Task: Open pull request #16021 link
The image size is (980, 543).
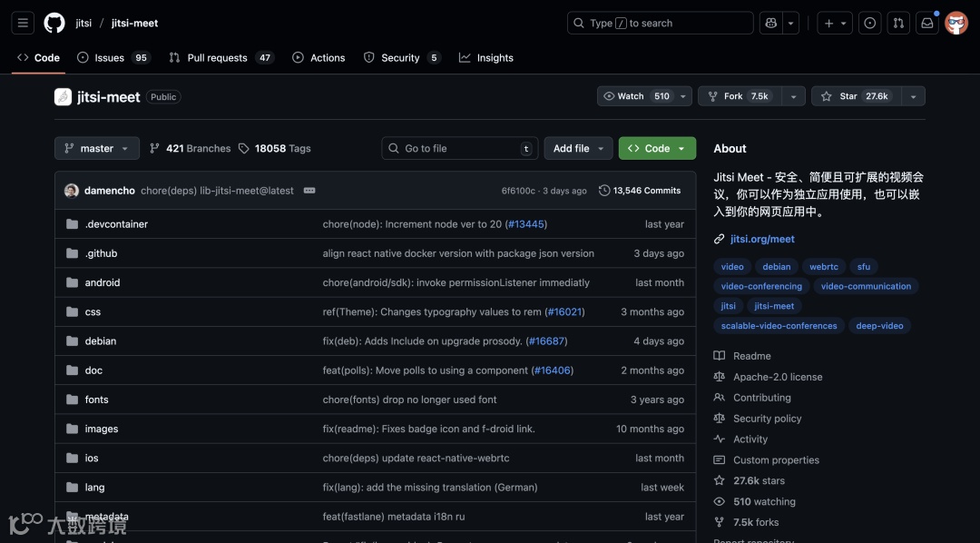Action: pos(564,311)
